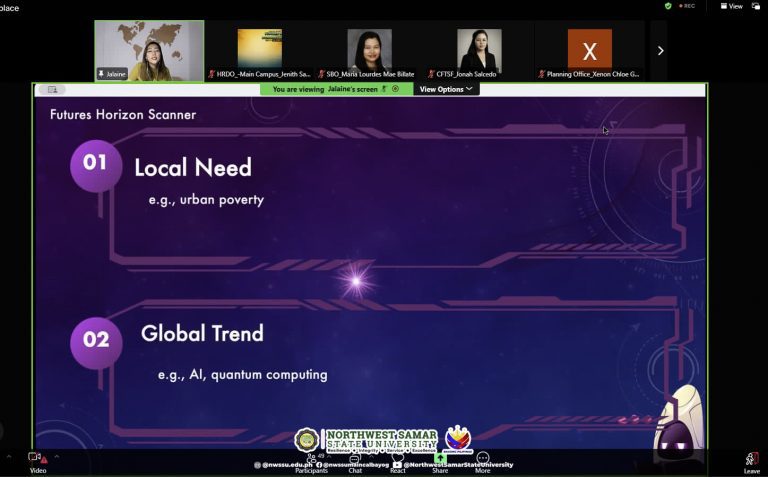The height and width of the screenshot is (477, 768).
Task: Toggle the Video camera button
Action: (x=37, y=462)
